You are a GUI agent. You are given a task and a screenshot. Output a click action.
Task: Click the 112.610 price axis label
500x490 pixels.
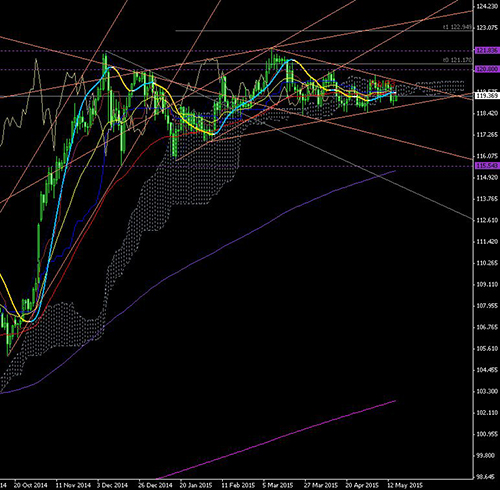pos(487,220)
